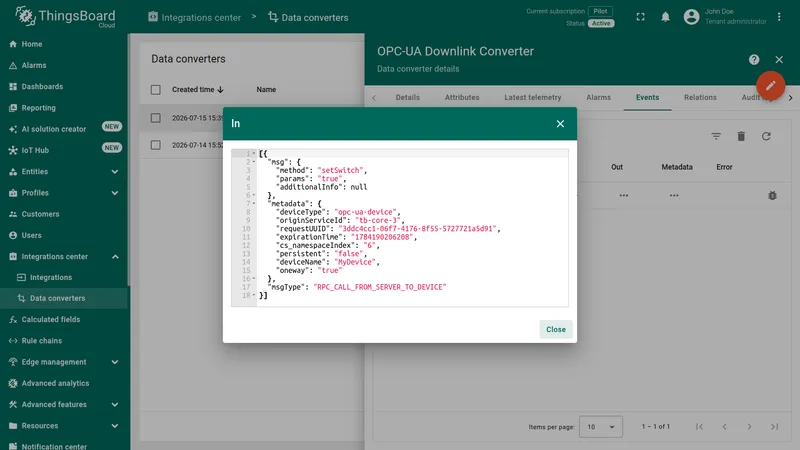Open the Items per page dropdown

(601, 427)
